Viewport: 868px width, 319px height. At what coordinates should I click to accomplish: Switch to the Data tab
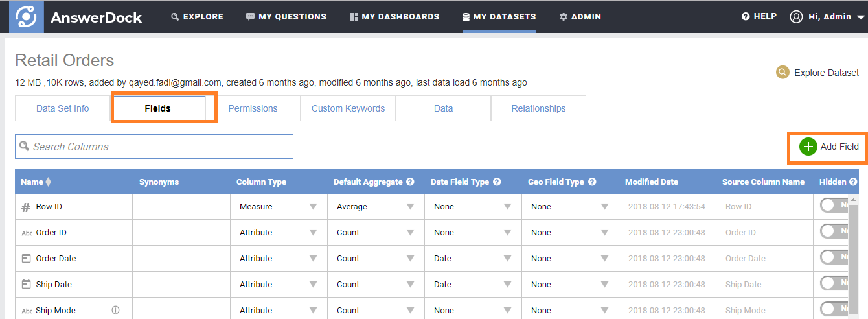point(444,108)
